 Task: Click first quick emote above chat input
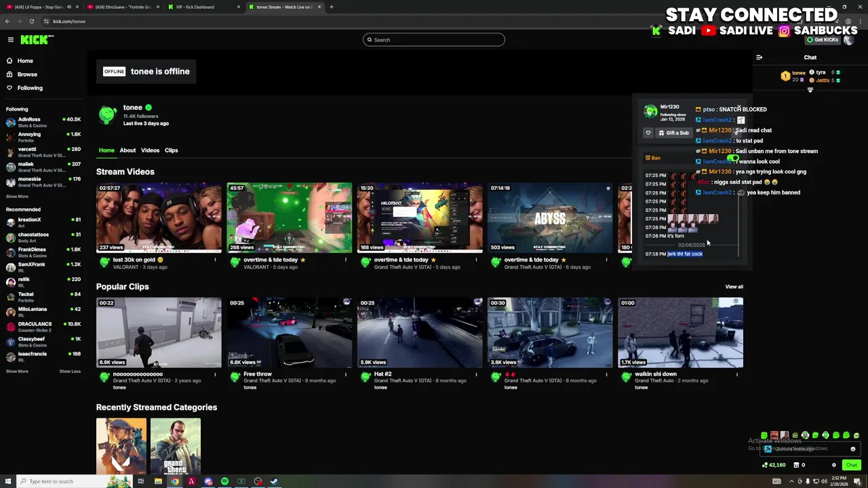764,435
